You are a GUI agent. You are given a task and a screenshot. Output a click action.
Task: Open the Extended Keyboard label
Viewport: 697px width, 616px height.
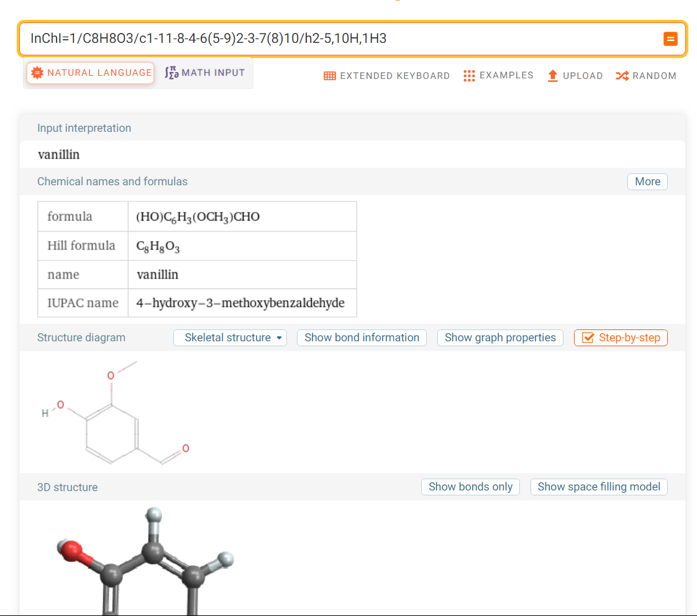[x=394, y=76]
